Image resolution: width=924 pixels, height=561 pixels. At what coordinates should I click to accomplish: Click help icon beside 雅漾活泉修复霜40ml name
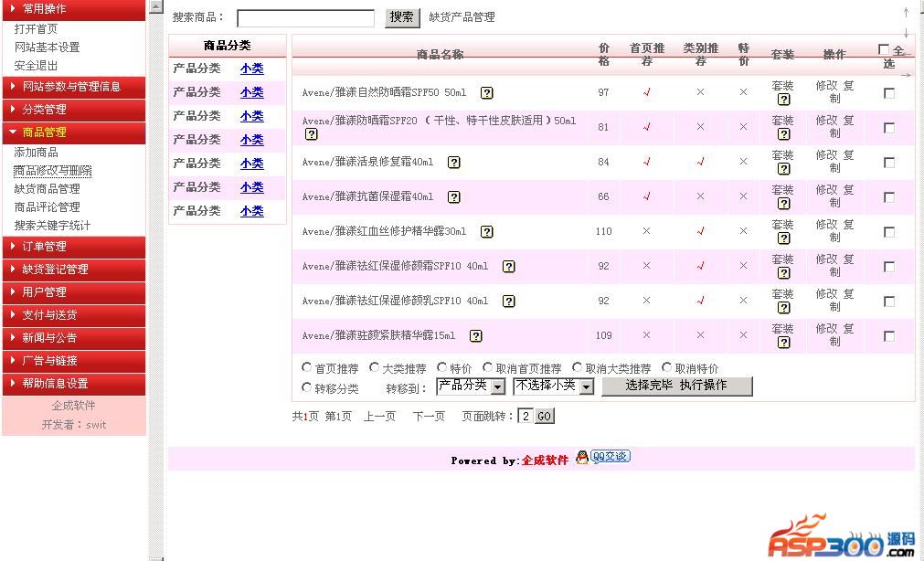click(453, 162)
